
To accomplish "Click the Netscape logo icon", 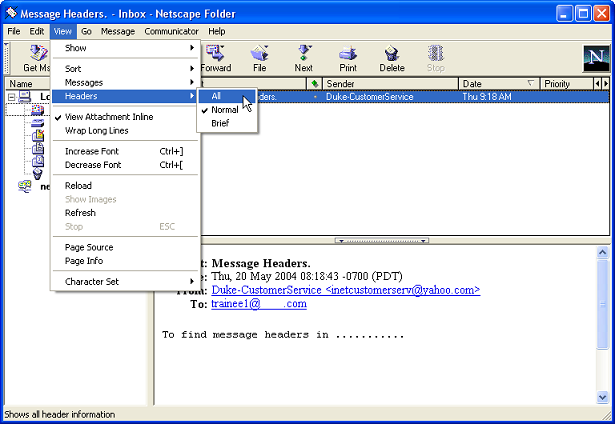I will (x=595, y=57).
